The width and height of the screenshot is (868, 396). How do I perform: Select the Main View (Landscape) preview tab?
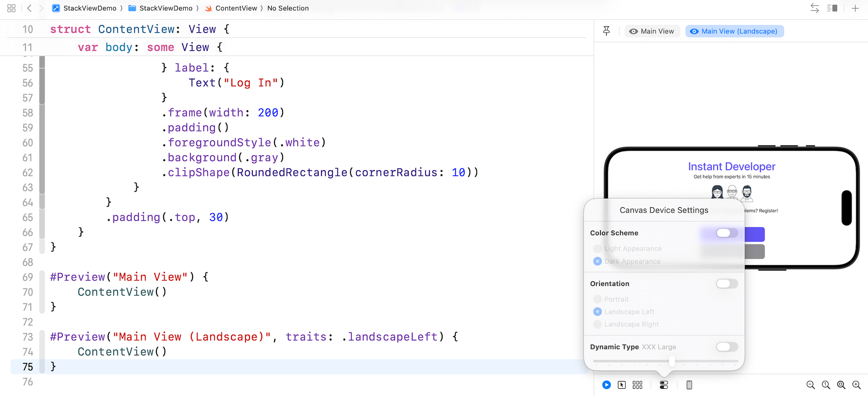[x=734, y=31]
